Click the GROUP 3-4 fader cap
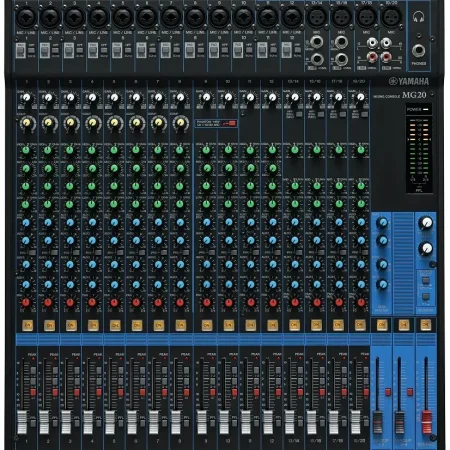Image resolution: width=450 pixels, height=450 pixels. click(400, 422)
